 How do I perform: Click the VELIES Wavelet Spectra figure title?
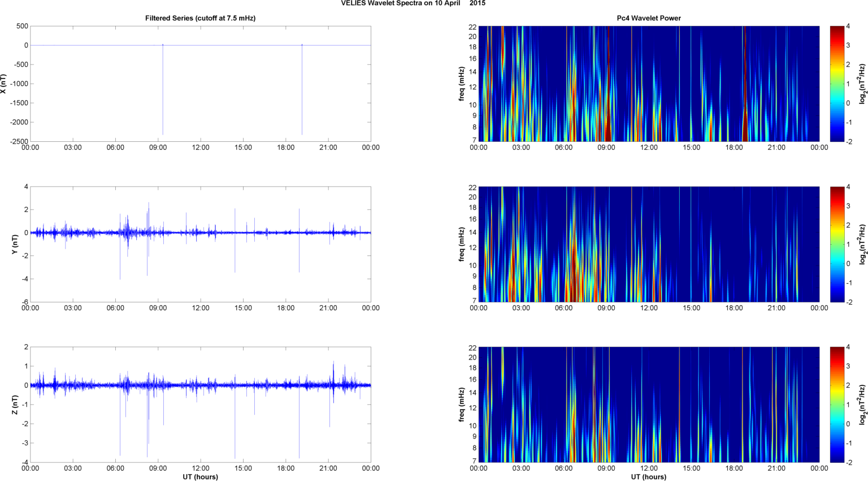click(413, 3)
